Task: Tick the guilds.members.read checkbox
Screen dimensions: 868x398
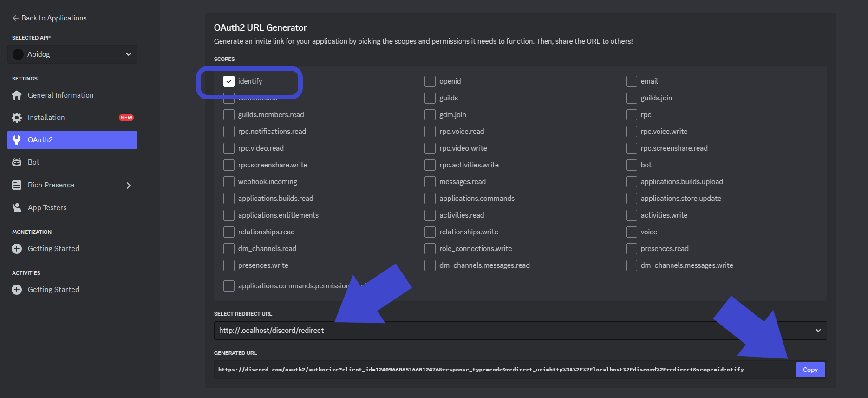Action: pyautogui.click(x=229, y=115)
